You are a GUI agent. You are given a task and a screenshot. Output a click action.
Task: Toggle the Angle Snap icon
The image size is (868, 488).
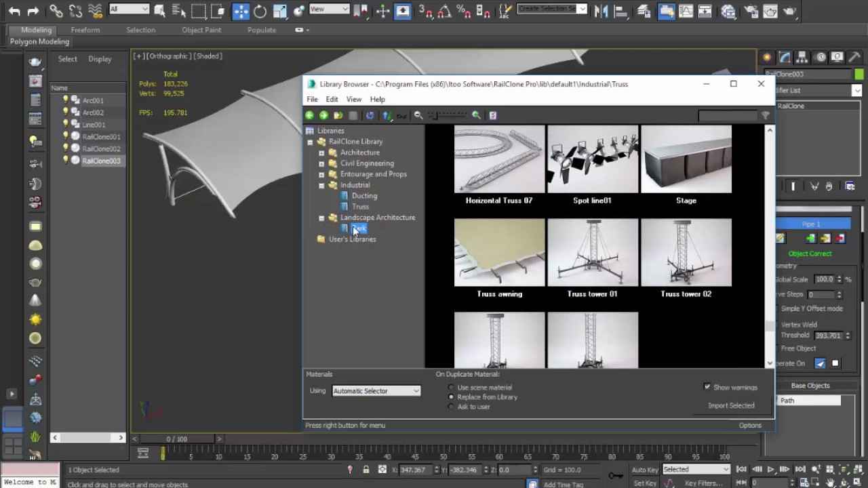point(443,11)
